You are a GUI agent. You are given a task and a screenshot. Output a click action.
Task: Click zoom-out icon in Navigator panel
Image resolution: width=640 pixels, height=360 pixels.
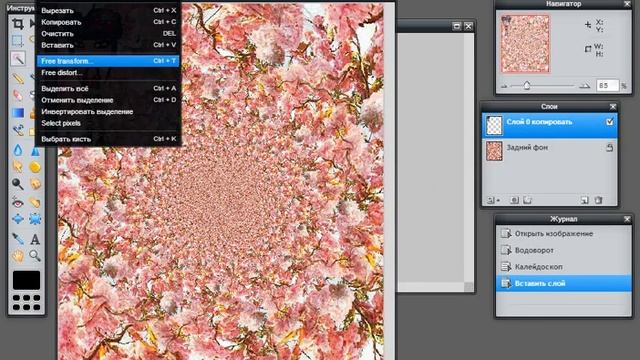coord(504,86)
